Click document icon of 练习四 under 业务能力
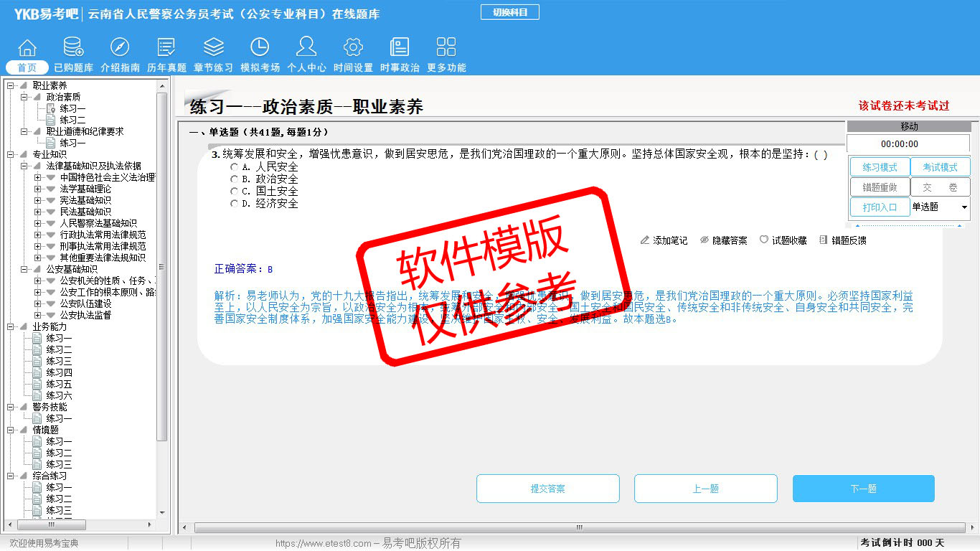This screenshot has height=551, width=980. (x=37, y=372)
